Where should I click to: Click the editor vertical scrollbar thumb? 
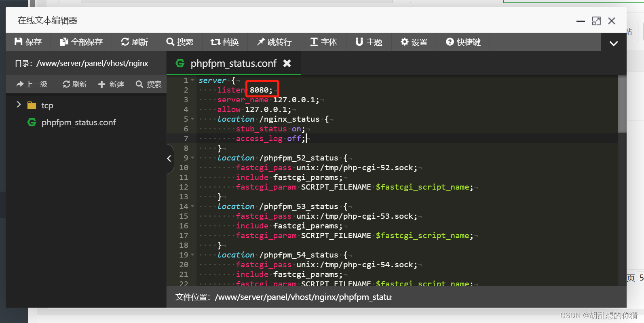pos(622,104)
